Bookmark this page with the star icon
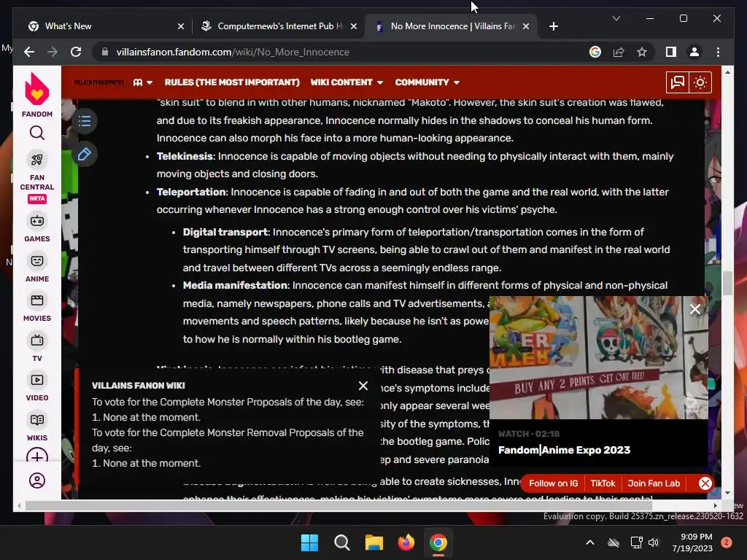 point(642,52)
